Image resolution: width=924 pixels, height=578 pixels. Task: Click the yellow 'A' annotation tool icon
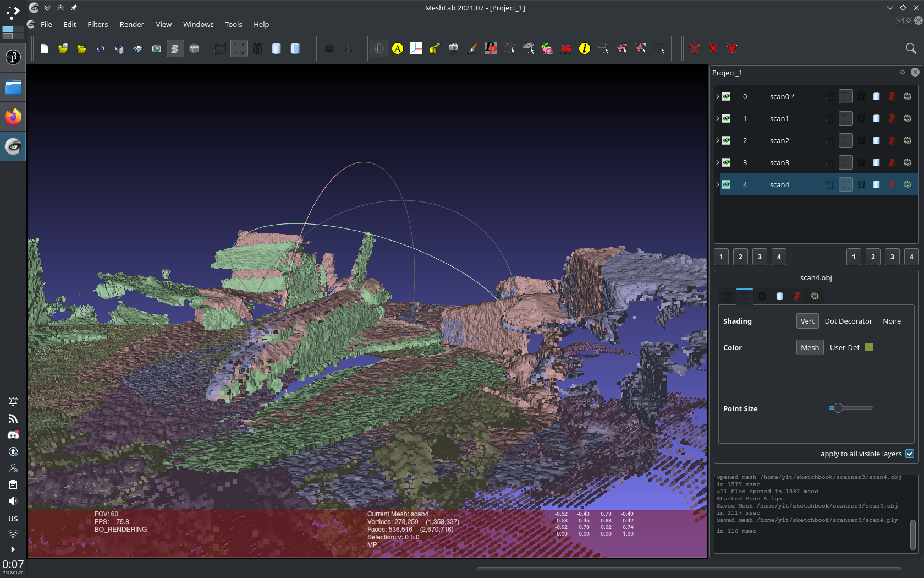pos(398,49)
